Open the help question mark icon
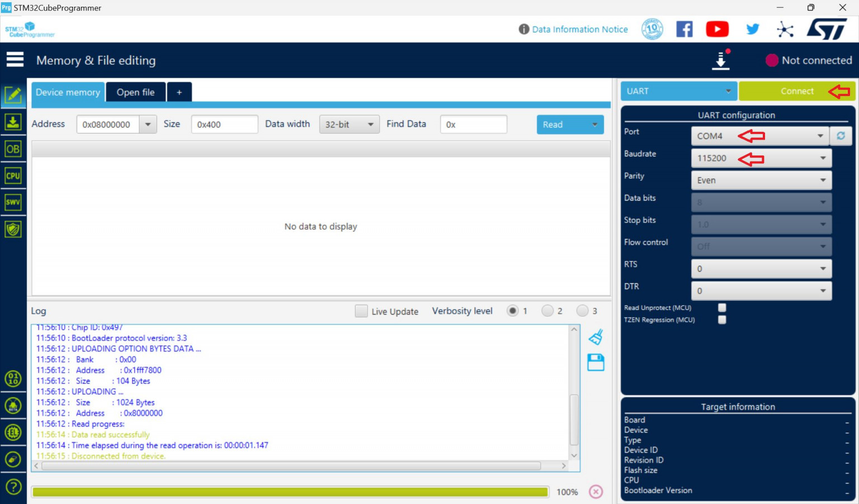 [13, 487]
